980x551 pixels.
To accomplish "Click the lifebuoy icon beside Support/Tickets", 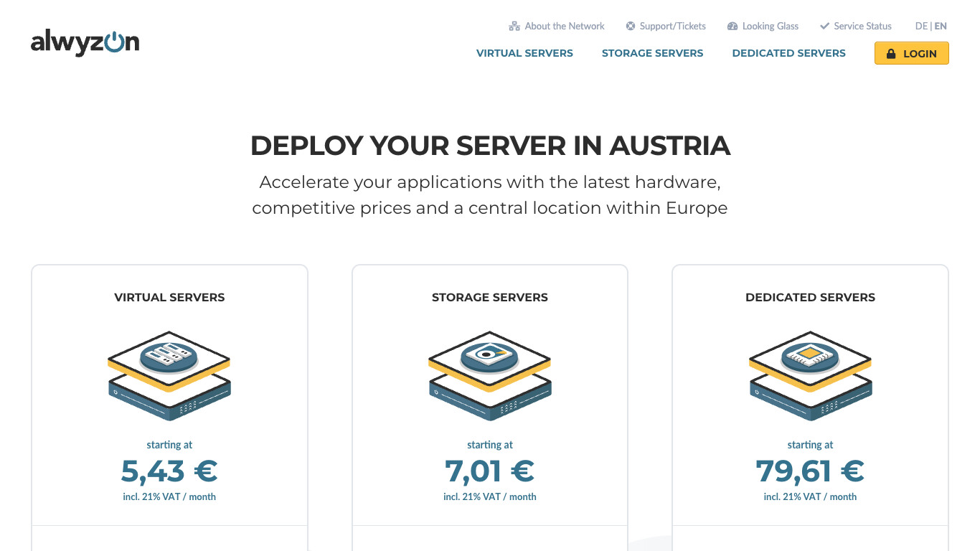I will [630, 27].
